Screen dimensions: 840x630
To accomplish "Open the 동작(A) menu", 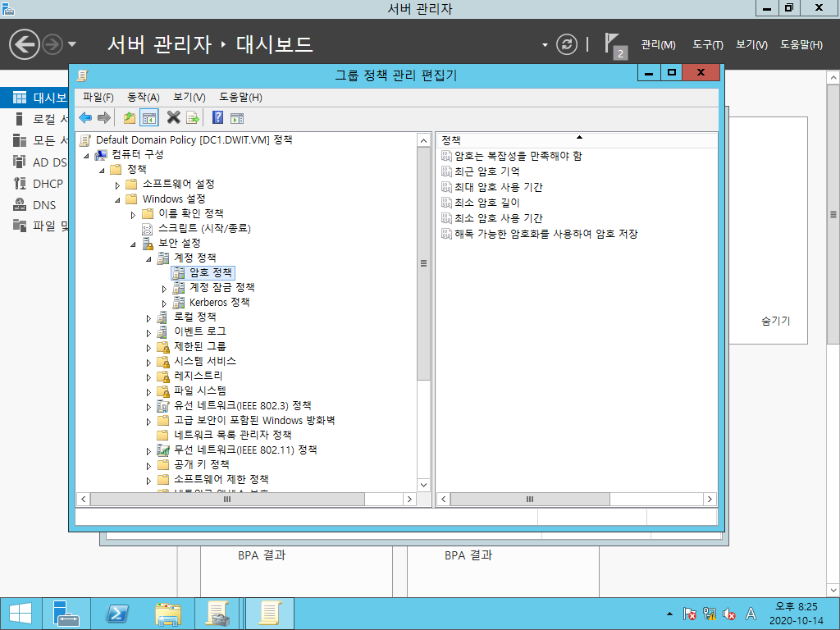I will 143,97.
